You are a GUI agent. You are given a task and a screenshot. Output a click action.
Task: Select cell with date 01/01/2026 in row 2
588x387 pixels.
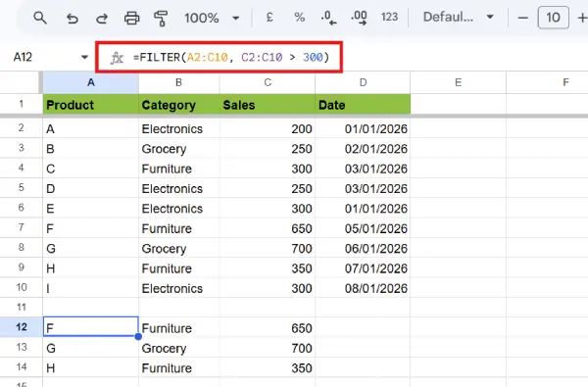point(363,128)
